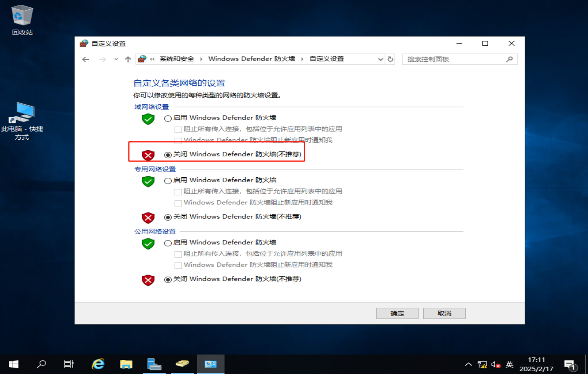Click the 公用网络设置 section label

155,232
